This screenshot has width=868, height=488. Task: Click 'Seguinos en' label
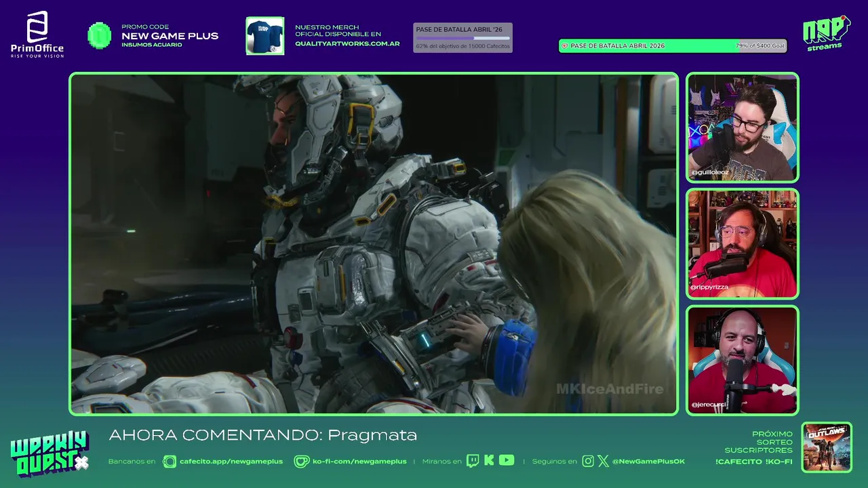(554, 462)
